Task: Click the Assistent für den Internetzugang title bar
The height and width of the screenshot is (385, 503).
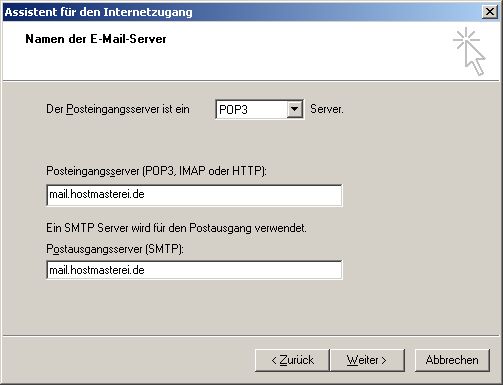Action: [x=242, y=12]
